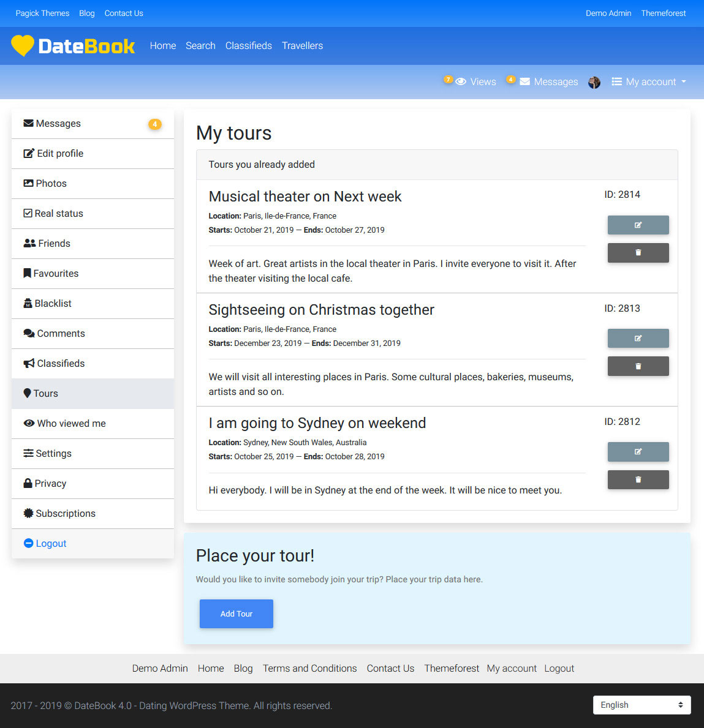The width and height of the screenshot is (704, 728).
Task: Click the Blacklist icon in sidebar
Action: point(28,303)
